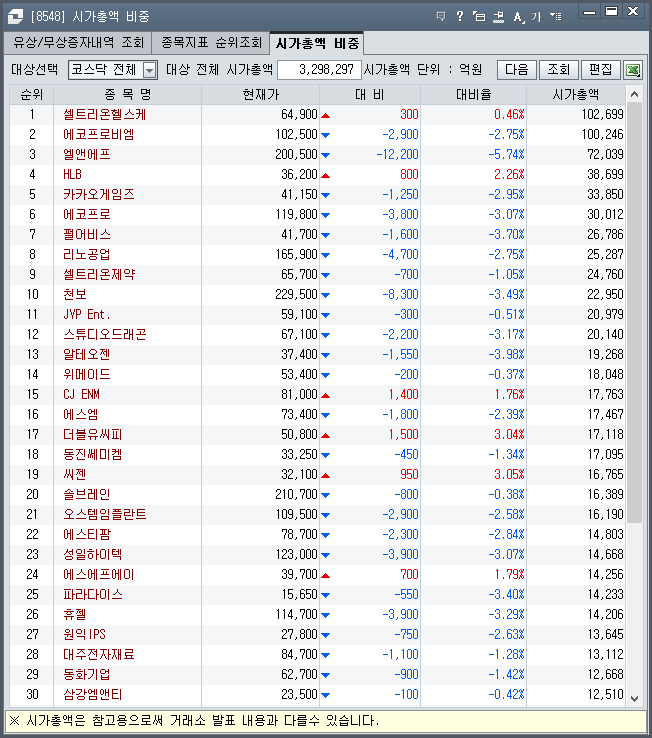Select stock 파라다이스
The image size is (652, 738).
[x=93, y=594]
